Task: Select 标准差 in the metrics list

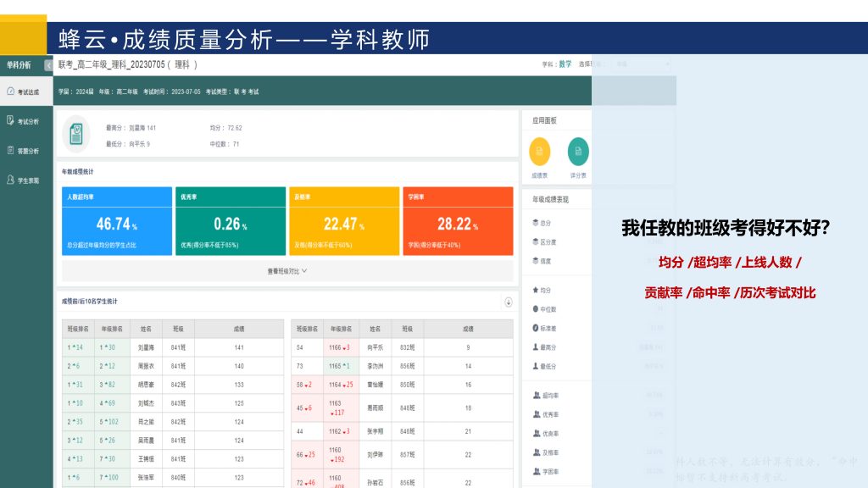Action: [548, 328]
